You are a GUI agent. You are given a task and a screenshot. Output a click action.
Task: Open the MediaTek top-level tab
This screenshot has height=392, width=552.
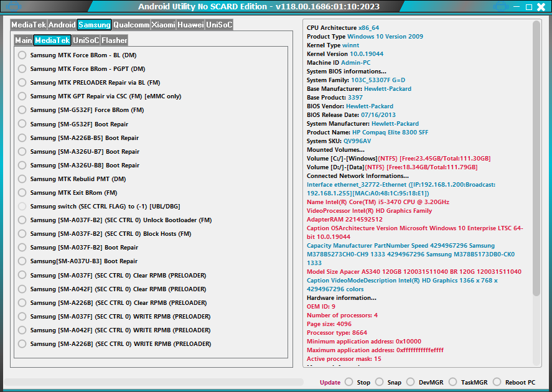[x=29, y=25]
